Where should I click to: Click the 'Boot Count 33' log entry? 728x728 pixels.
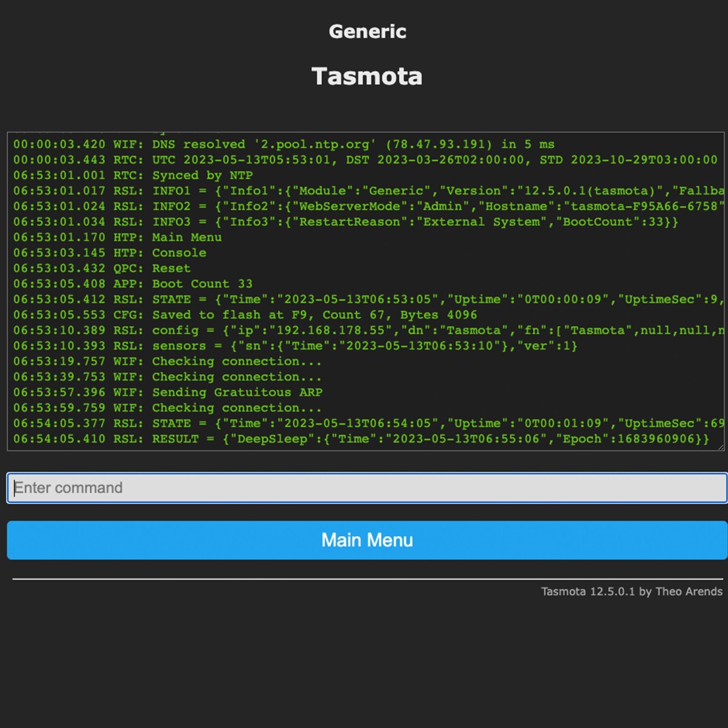[133, 283]
